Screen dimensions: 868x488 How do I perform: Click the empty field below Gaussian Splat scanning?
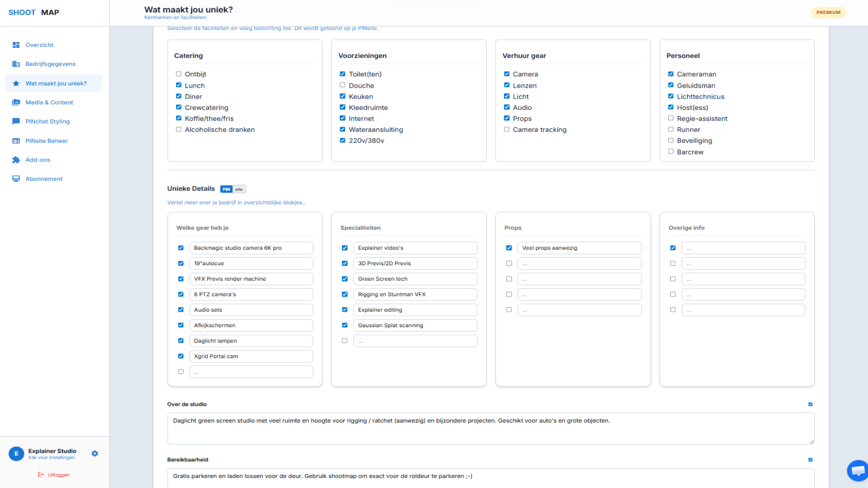(x=415, y=341)
